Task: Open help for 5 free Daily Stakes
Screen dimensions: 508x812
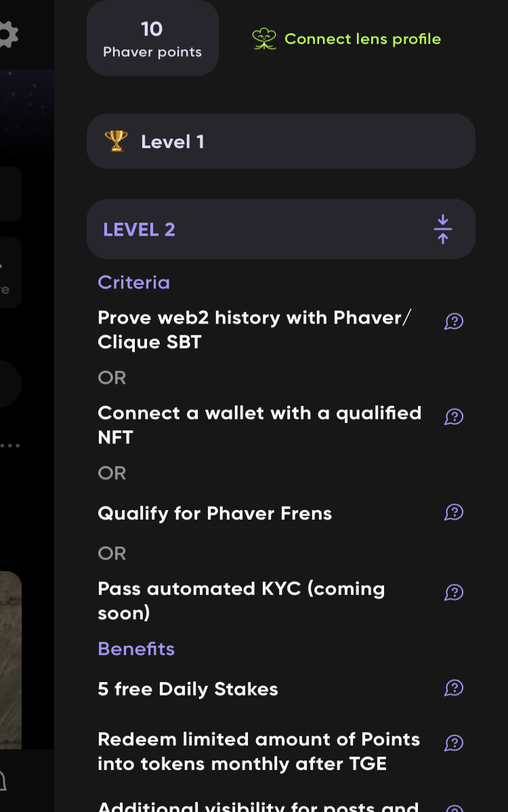Action: point(454,688)
